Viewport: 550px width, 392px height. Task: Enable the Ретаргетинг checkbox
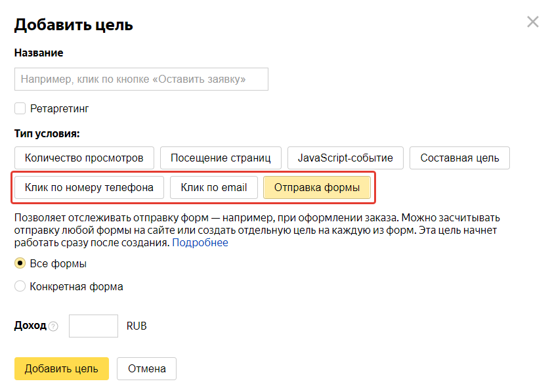coord(20,108)
